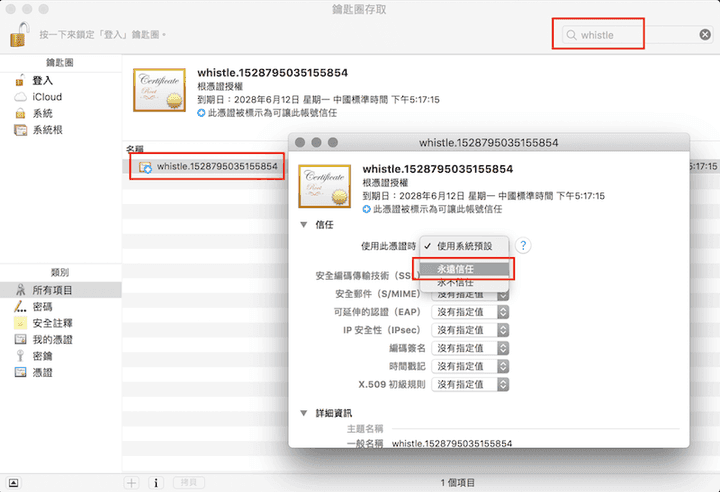Open the 編碼簽名 dropdown
The image size is (720, 492).
(x=470, y=348)
